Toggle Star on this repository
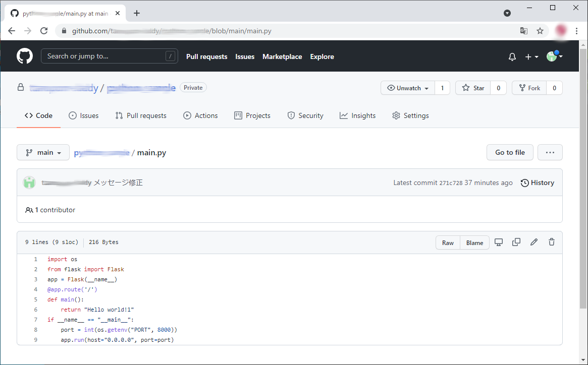This screenshot has height=365, width=588. click(473, 88)
